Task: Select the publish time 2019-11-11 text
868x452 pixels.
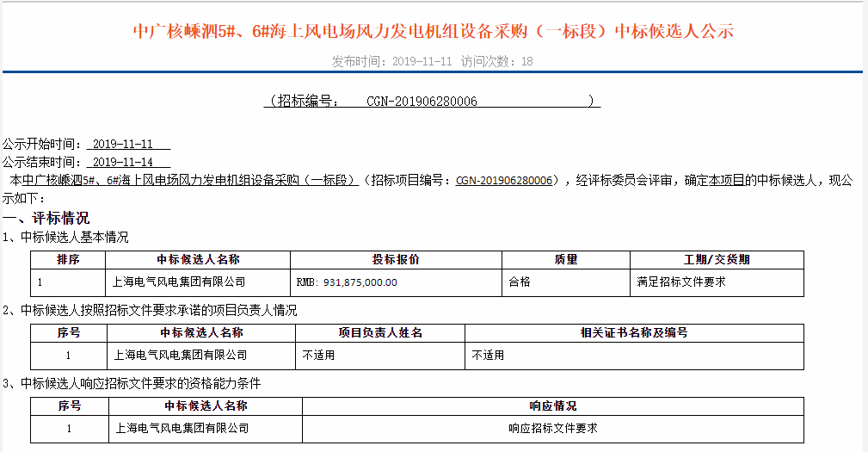Action: [422, 61]
